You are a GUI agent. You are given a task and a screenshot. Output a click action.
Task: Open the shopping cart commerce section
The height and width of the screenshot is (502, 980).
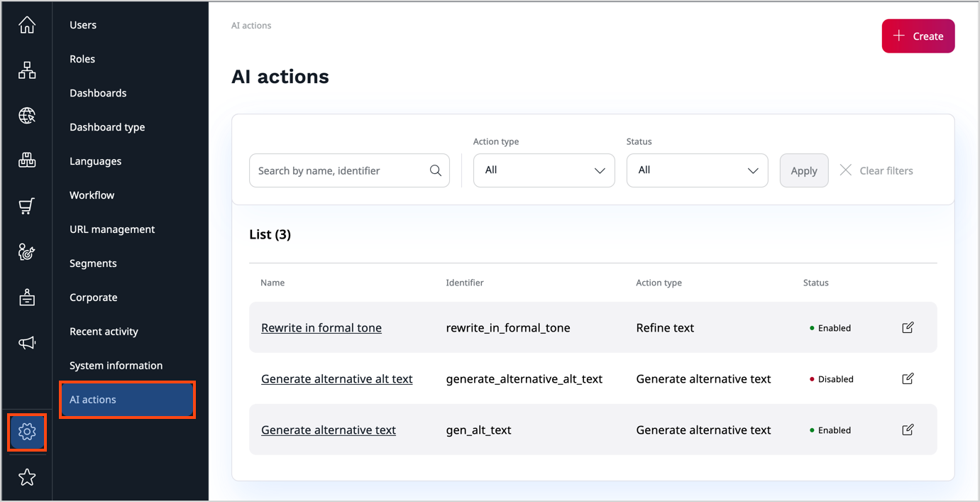26,205
